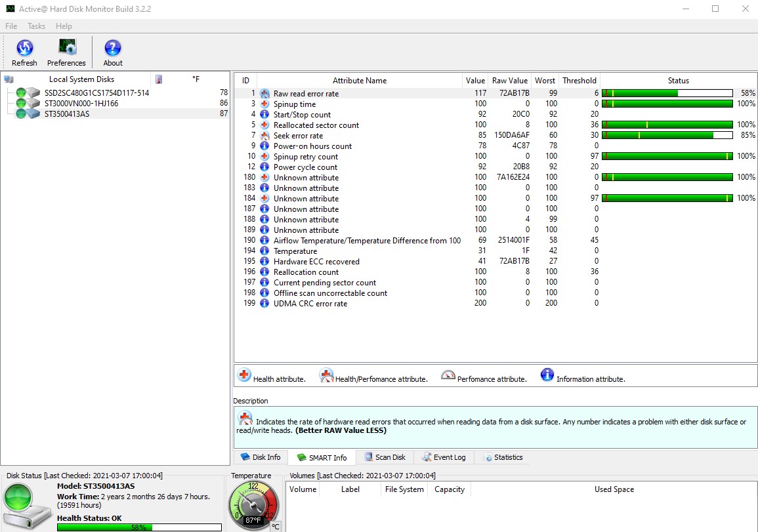Click the thermometer icon in disk list header
758x532 pixels.
point(159,79)
